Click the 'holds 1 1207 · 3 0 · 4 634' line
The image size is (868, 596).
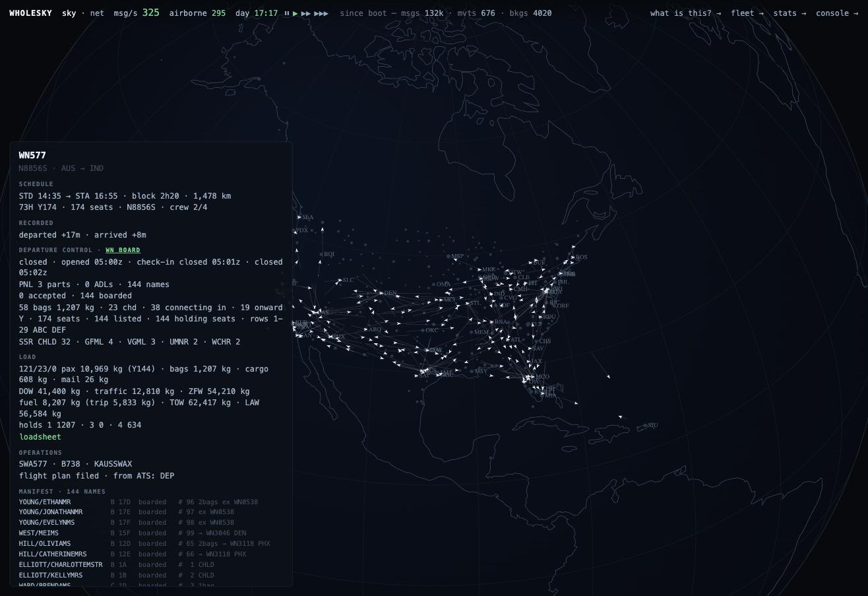click(80, 425)
